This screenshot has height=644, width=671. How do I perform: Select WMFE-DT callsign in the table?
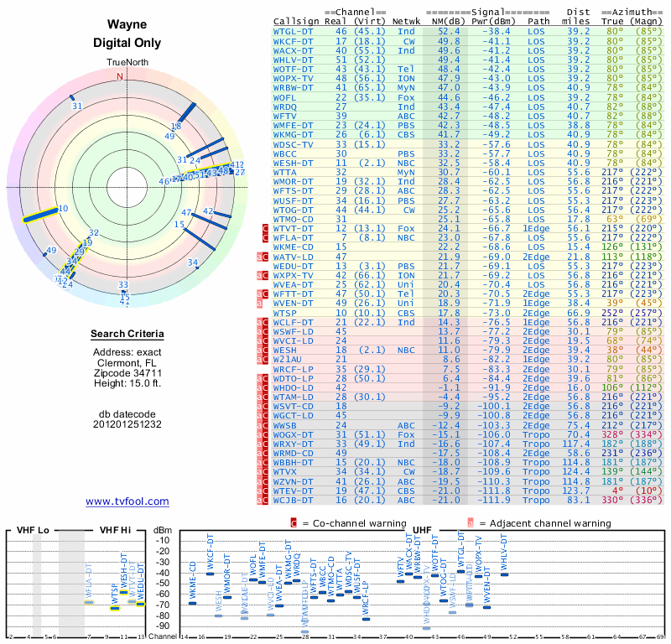tap(293, 126)
